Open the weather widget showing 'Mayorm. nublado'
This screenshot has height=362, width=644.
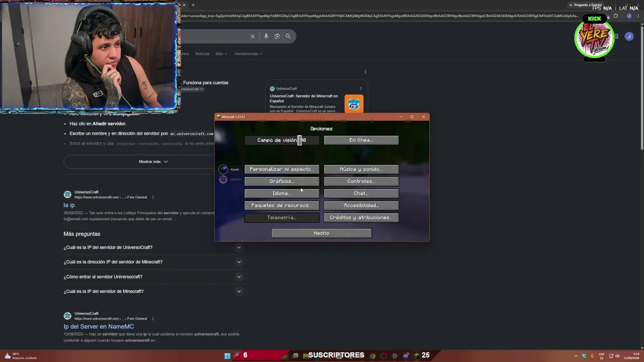coord(20,355)
